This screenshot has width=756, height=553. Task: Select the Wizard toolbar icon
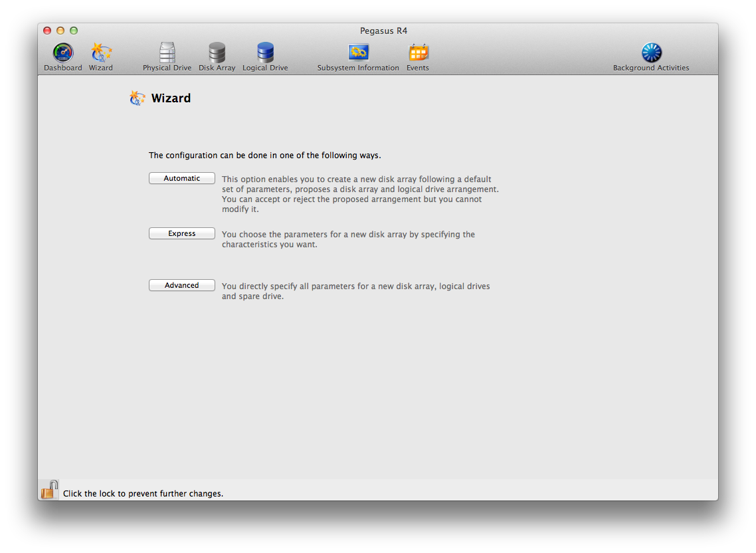(101, 53)
